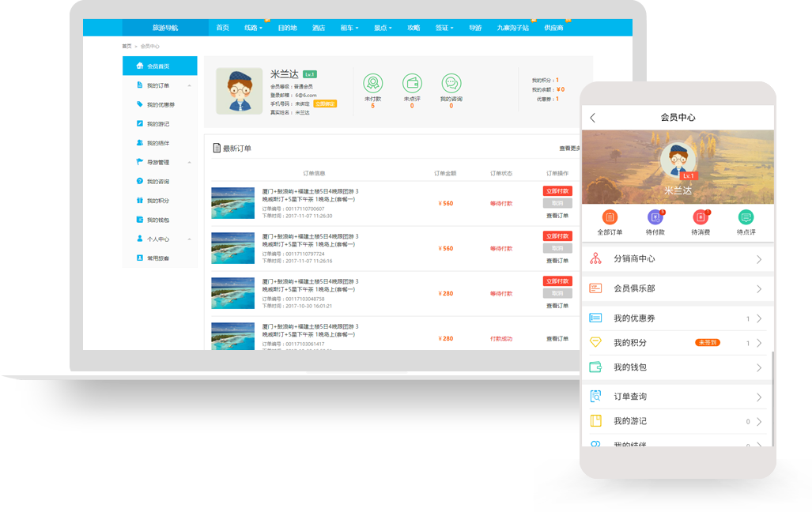The width and height of the screenshot is (812, 512).
Task: Click 立即付款 for the first order
Action: (x=557, y=191)
